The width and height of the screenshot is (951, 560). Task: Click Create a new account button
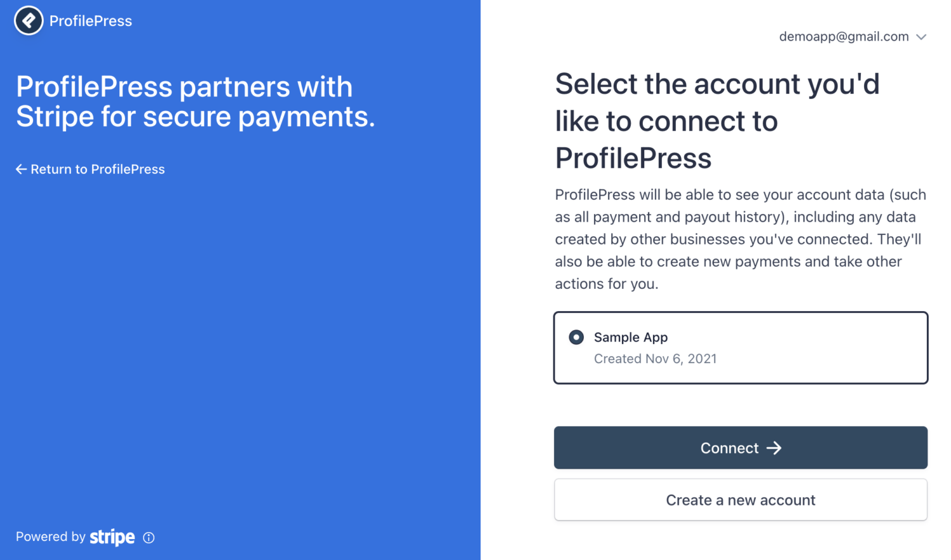741,500
